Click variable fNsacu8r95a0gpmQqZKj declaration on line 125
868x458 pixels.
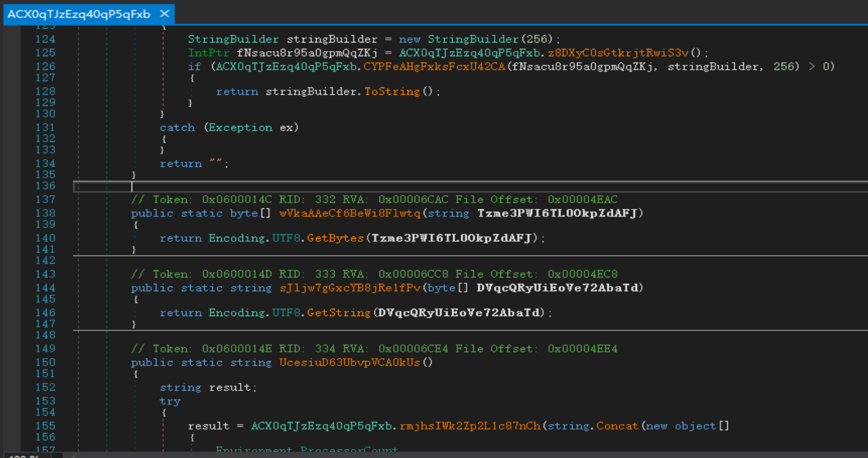point(307,53)
